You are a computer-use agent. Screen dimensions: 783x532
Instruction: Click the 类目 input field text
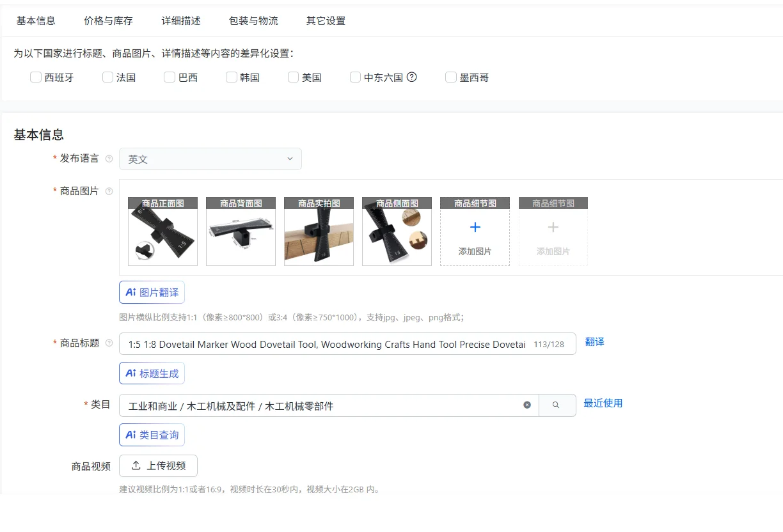(231, 406)
